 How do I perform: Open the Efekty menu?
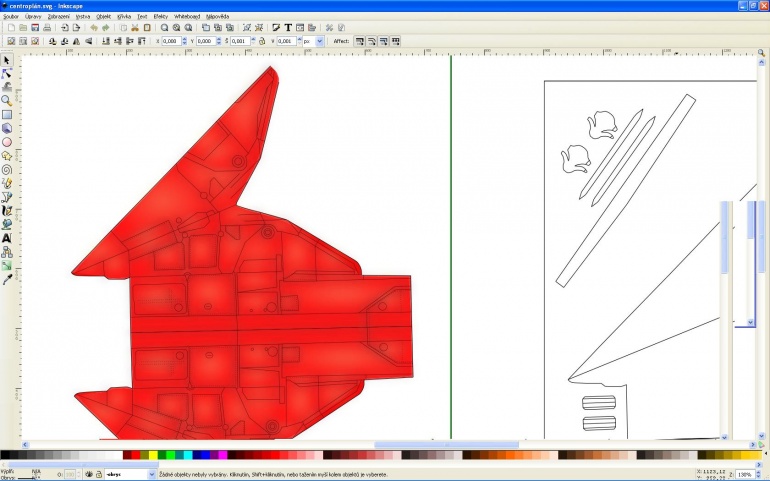click(161, 16)
